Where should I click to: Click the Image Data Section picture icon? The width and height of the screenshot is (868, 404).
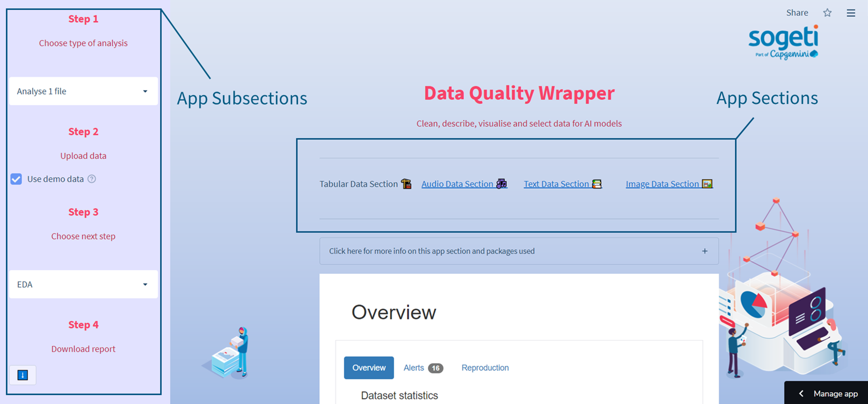707,184
